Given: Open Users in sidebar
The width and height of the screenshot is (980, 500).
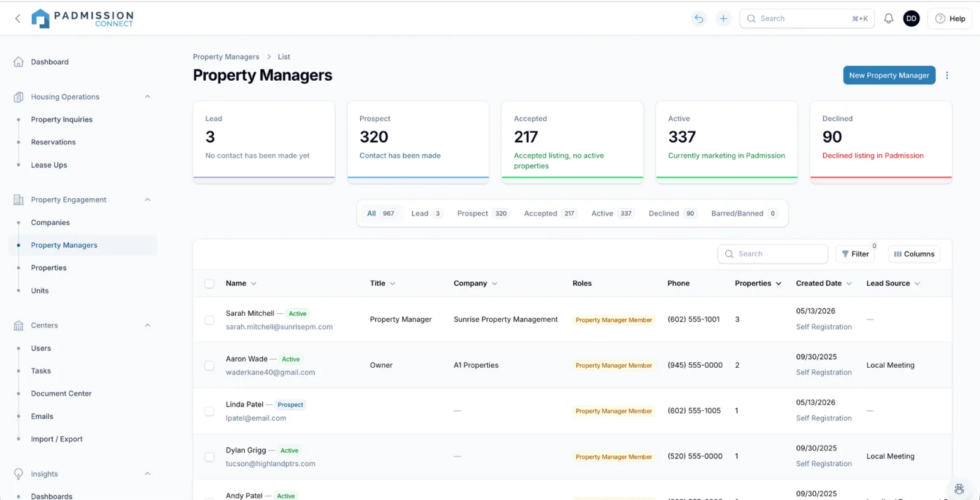Looking at the screenshot, I should click(x=41, y=348).
